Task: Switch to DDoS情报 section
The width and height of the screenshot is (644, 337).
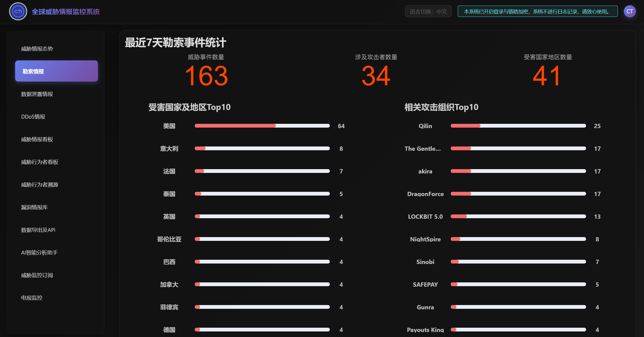Action: pyautogui.click(x=33, y=116)
